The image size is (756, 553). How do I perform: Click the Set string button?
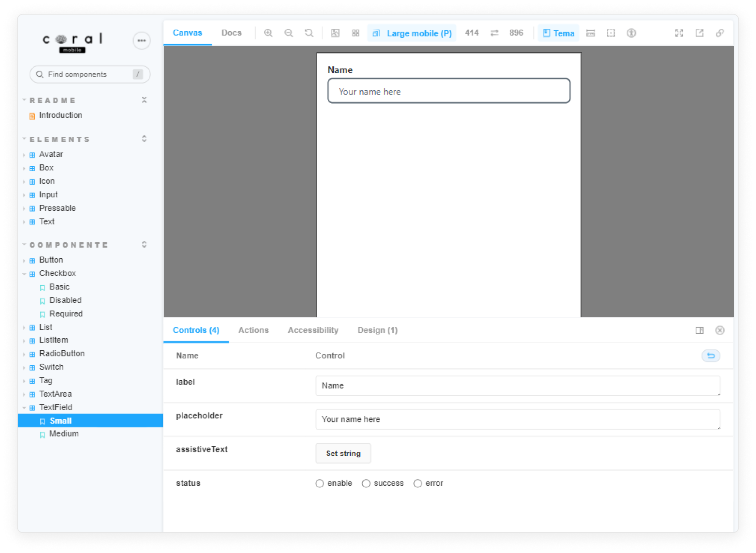pyautogui.click(x=343, y=453)
